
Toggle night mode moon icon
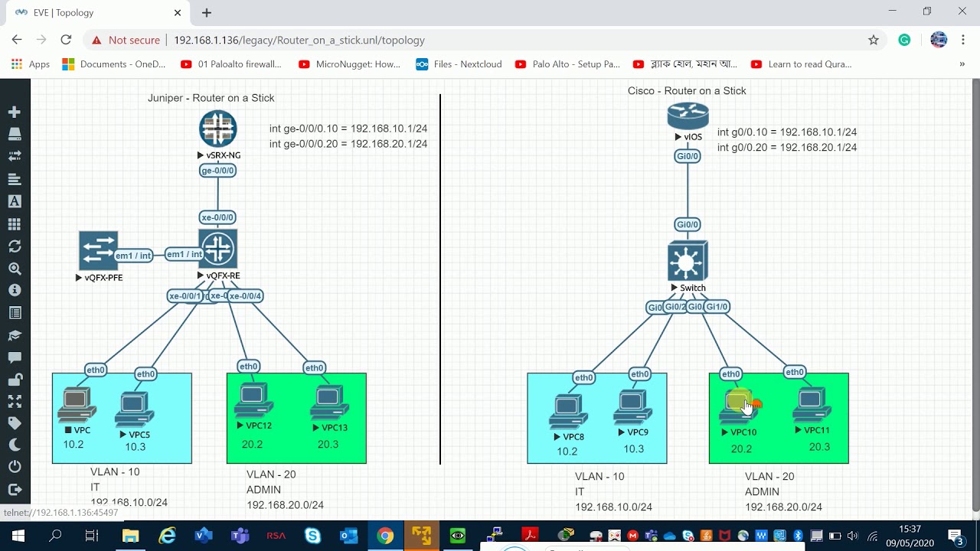[x=14, y=445]
